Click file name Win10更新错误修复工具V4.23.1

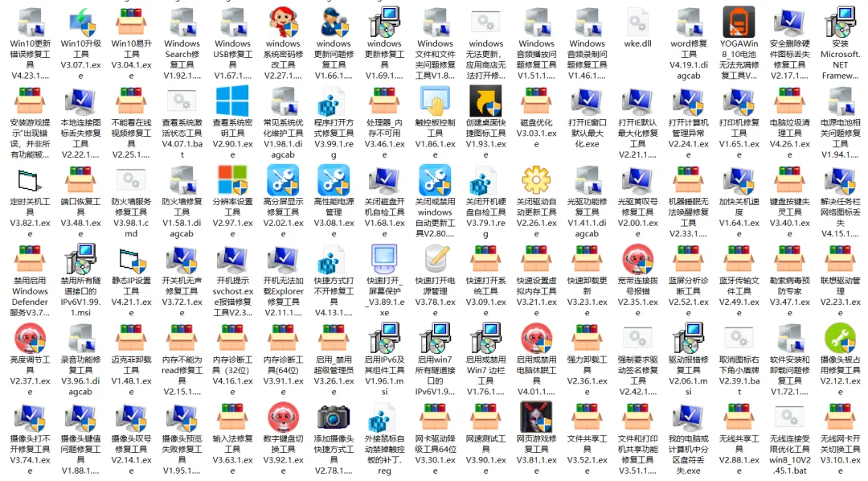coord(30,60)
